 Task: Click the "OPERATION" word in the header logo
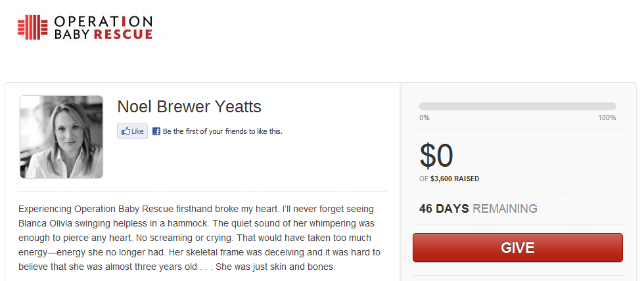coord(104,20)
